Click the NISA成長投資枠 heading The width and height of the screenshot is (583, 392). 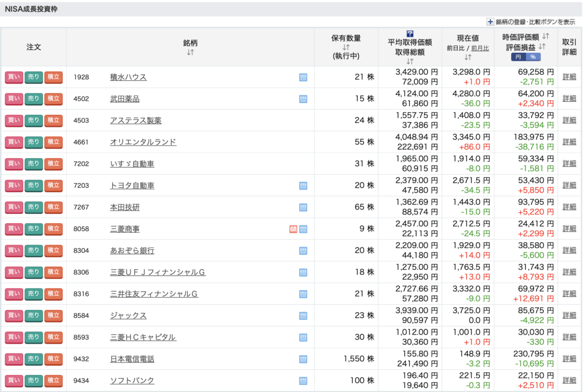pyautogui.click(x=31, y=9)
